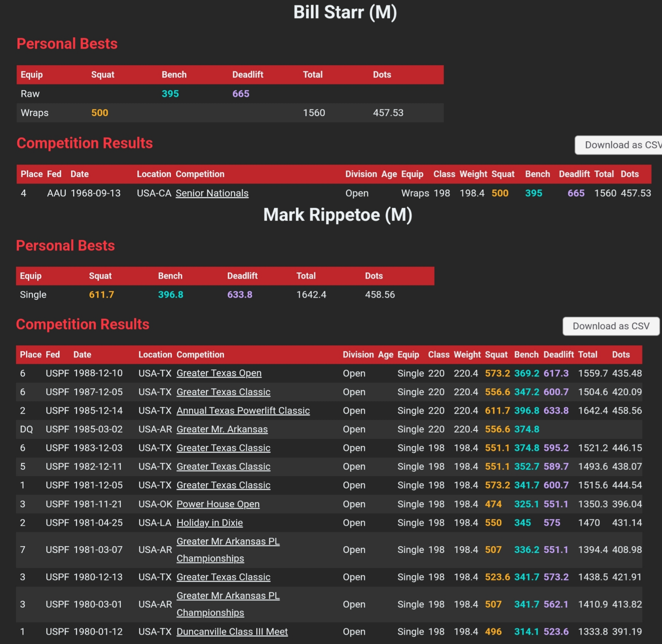Screen dimensions: 662x644
Task: Click the USA-LA location cell
Action: pos(155,523)
